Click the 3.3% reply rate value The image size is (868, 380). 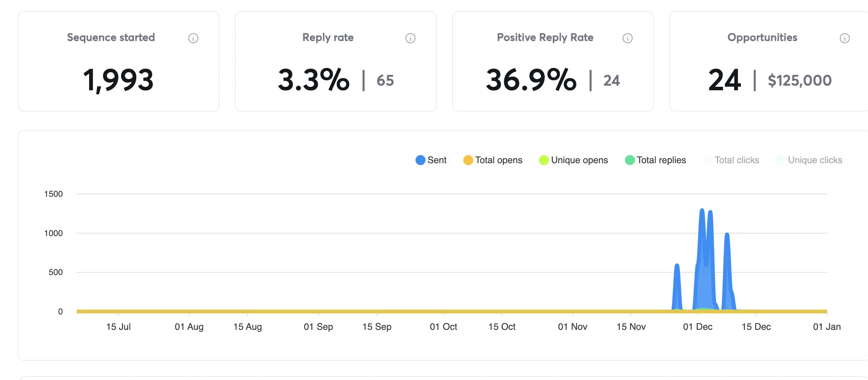314,80
